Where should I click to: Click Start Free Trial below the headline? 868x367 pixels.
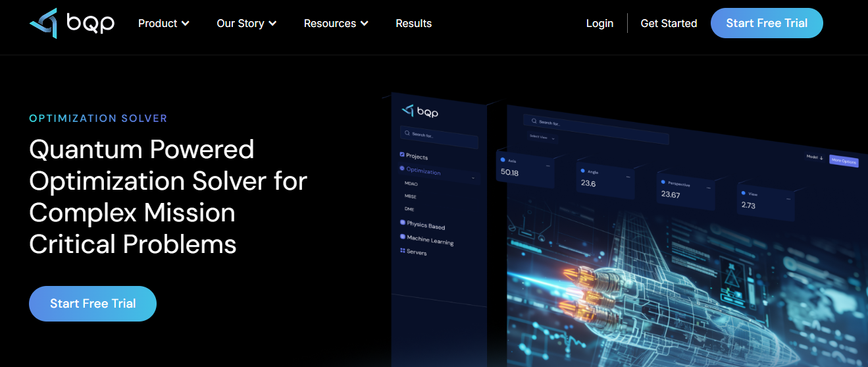[93, 304]
